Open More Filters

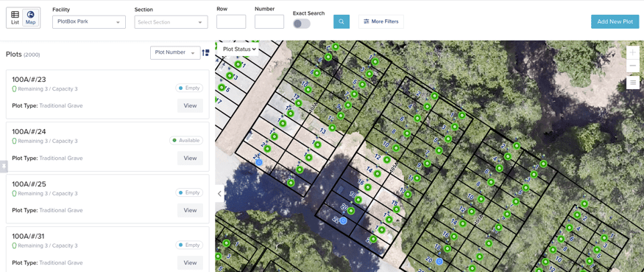point(381,21)
